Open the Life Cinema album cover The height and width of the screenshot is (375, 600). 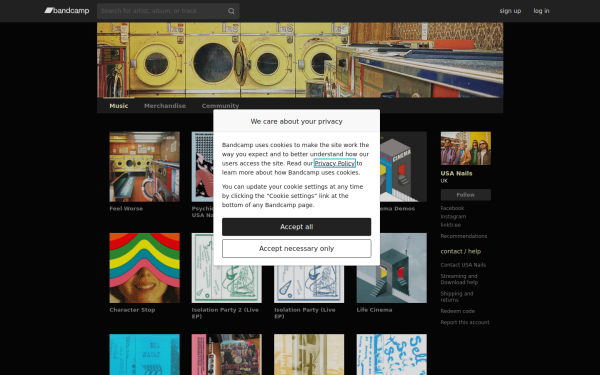[391, 268]
